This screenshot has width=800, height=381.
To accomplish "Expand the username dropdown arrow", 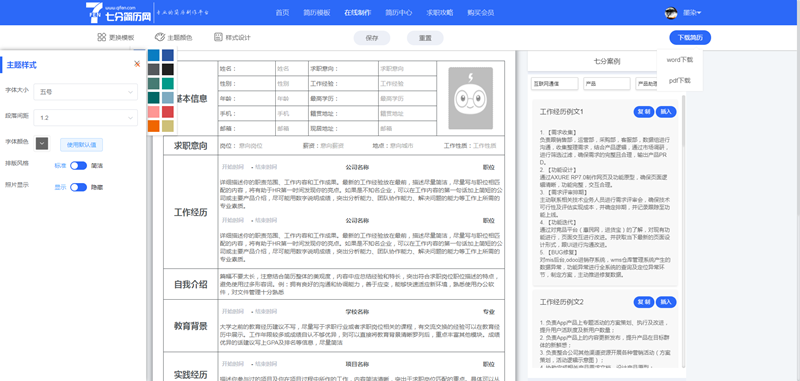I will [x=699, y=13].
